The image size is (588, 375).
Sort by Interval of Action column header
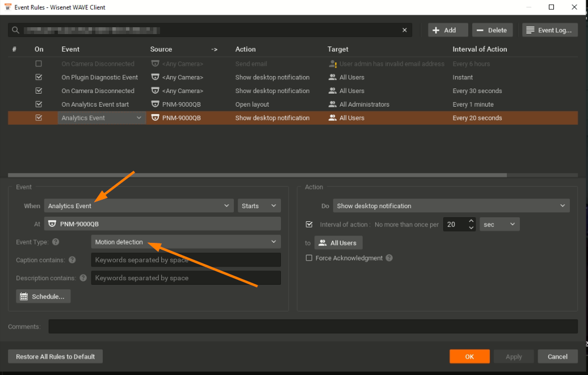[x=480, y=49]
